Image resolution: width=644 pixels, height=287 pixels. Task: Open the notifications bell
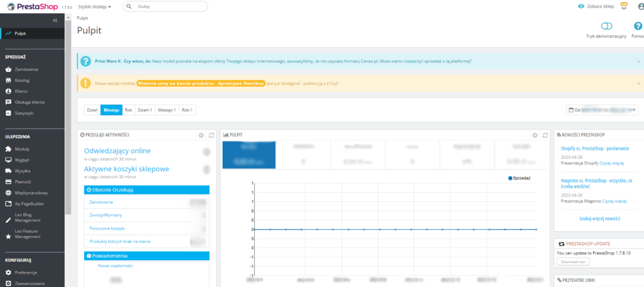(623, 6)
